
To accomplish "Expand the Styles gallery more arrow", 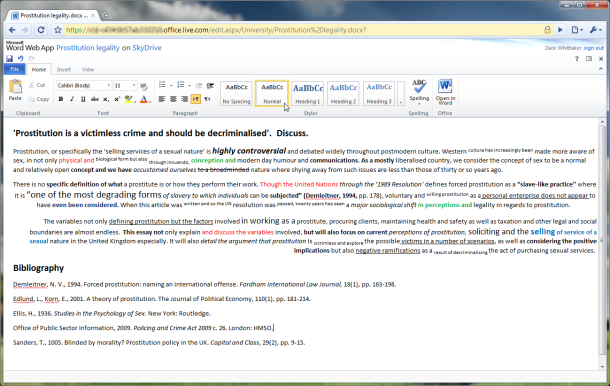I will tap(401, 93).
